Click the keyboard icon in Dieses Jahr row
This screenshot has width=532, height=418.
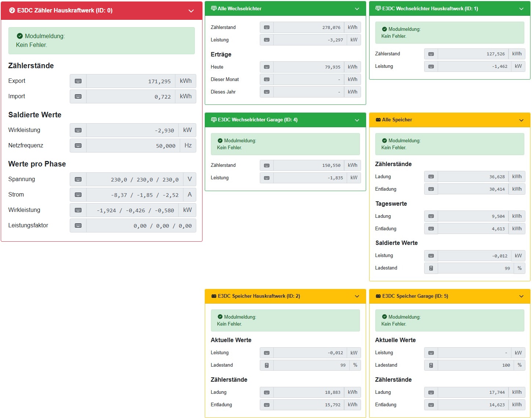click(267, 92)
